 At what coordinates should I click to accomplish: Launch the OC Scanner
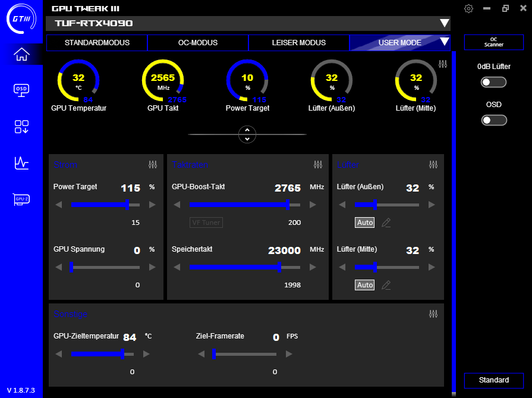[494, 42]
